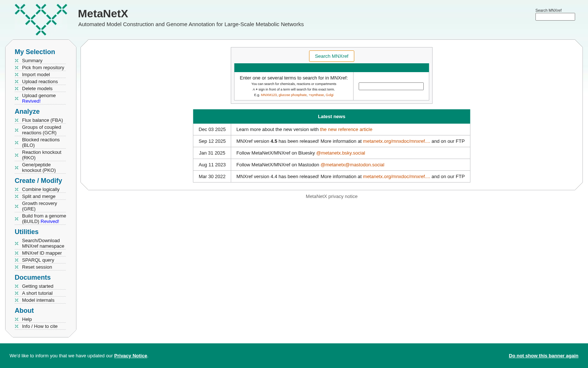Open Info / How to cite
The height and width of the screenshot is (368, 588).
[x=40, y=326]
